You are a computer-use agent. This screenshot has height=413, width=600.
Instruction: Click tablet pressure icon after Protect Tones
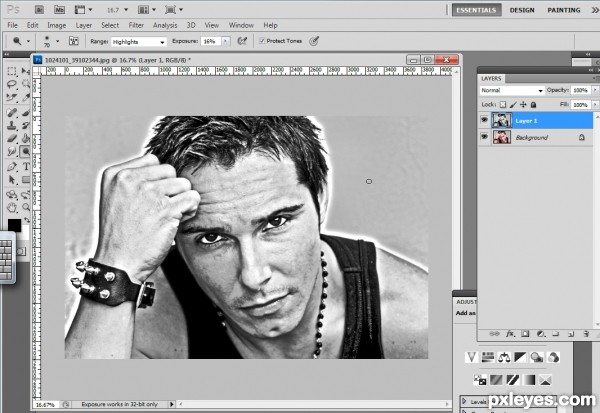point(314,41)
